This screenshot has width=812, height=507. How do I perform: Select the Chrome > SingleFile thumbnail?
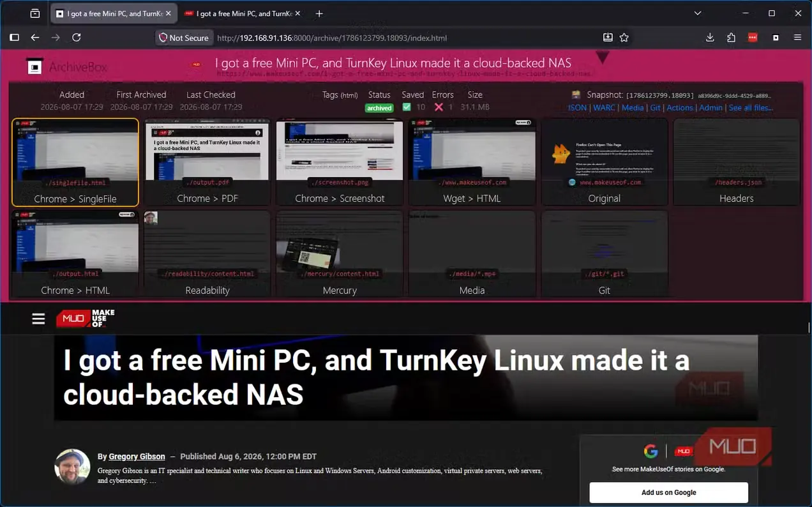[x=75, y=162]
